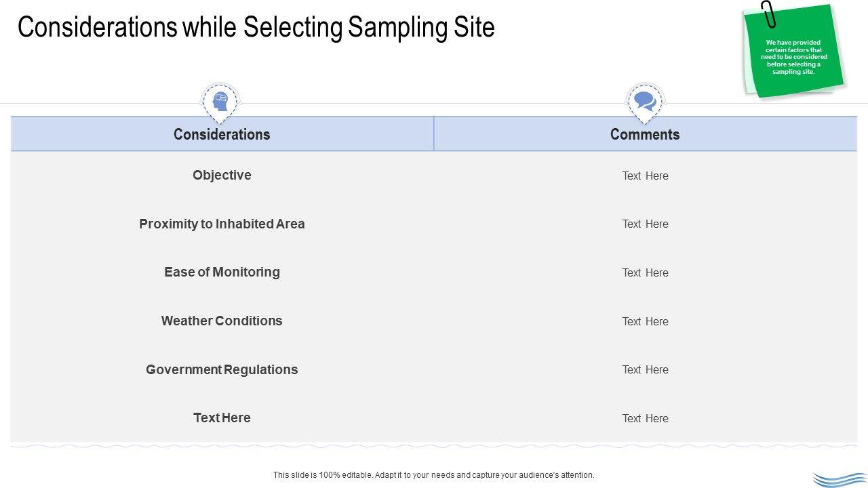Viewport: 868px width, 488px height.
Task: Click the speech bubbles icon above Comments
Action: click(644, 102)
